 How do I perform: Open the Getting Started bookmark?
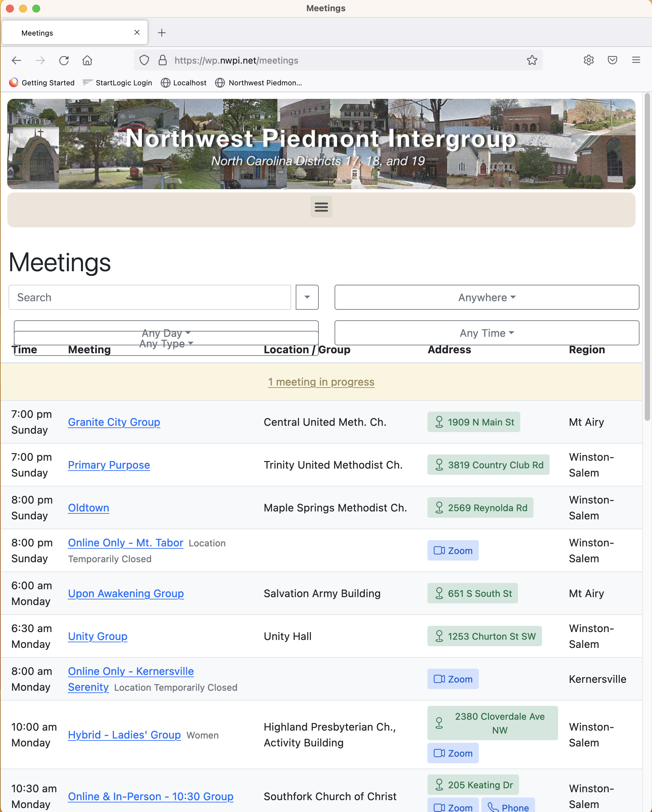42,83
